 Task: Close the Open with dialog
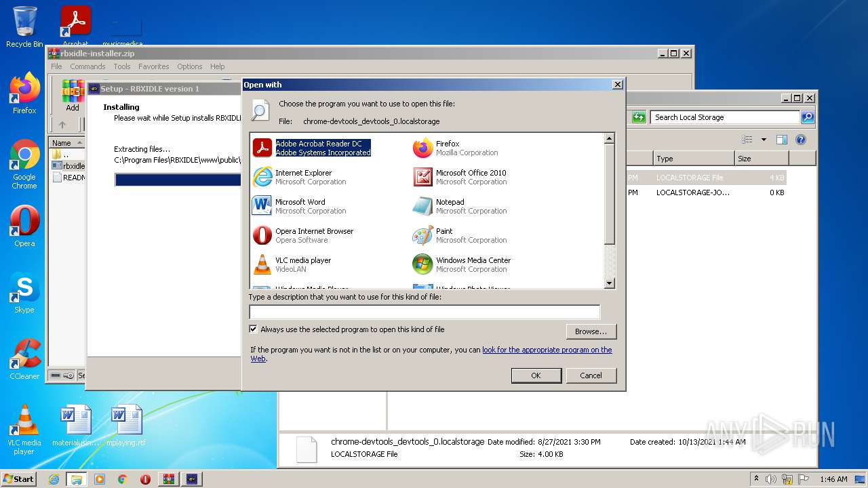pyautogui.click(x=617, y=85)
